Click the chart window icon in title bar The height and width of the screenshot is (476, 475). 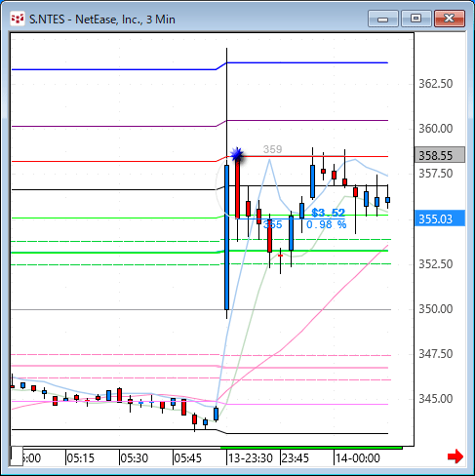18,19
